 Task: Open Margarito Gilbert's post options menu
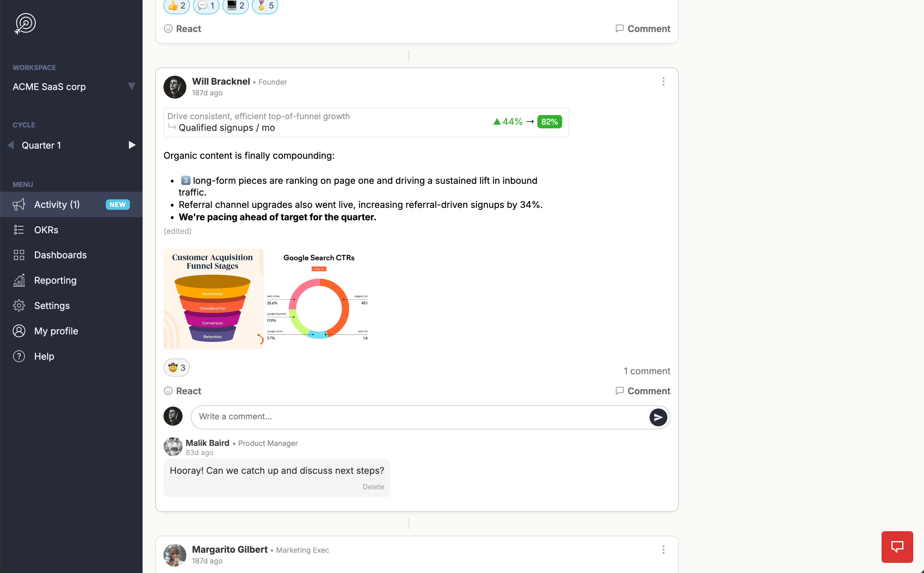click(x=663, y=550)
